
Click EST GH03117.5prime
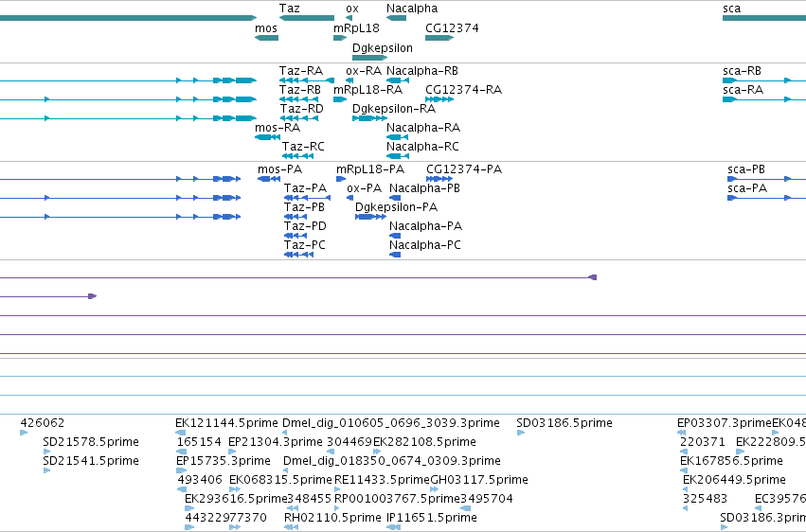coord(479,480)
